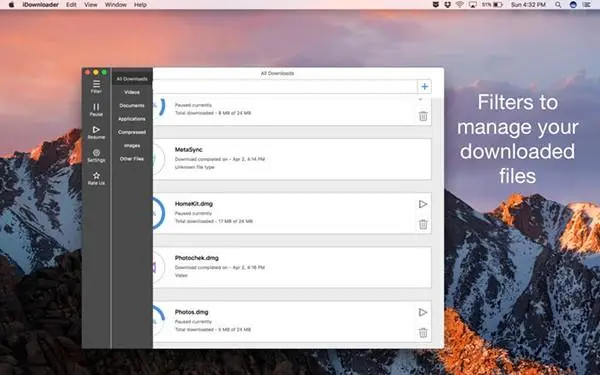
Task: Open the Window menu in menu bar
Action: coord(116,5)
